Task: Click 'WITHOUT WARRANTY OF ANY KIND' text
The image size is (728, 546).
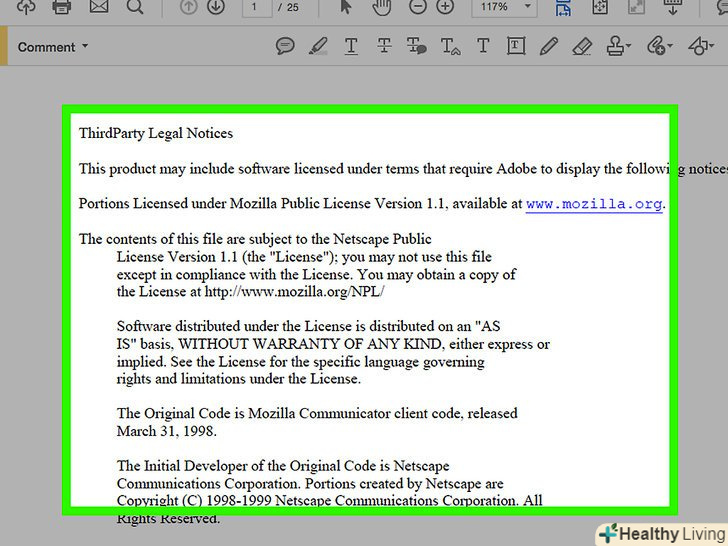Action: 311,344
